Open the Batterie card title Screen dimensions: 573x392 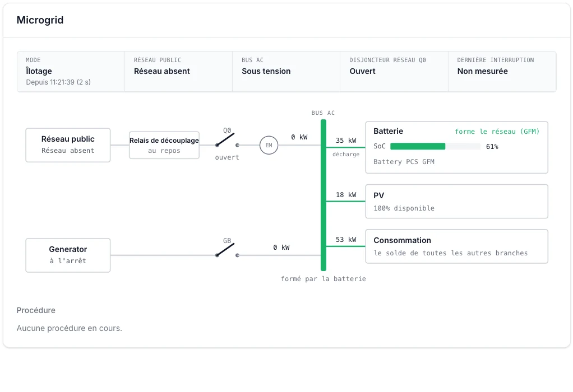click(x=388, y=131)
